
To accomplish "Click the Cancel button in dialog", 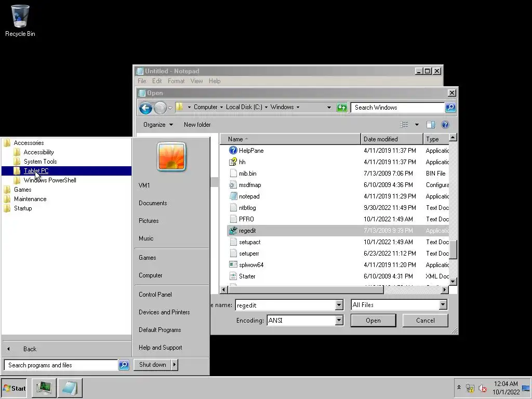I will pos(425,320).
